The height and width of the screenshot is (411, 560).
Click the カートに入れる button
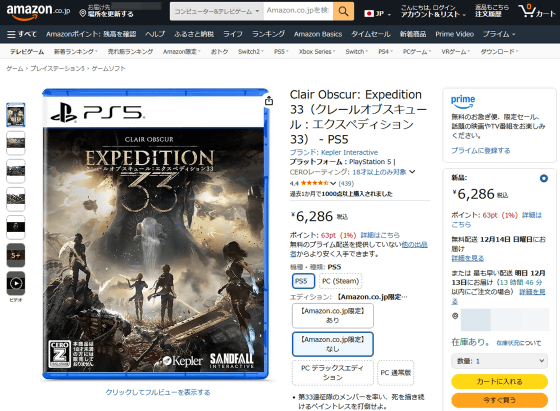pos(499,381)
